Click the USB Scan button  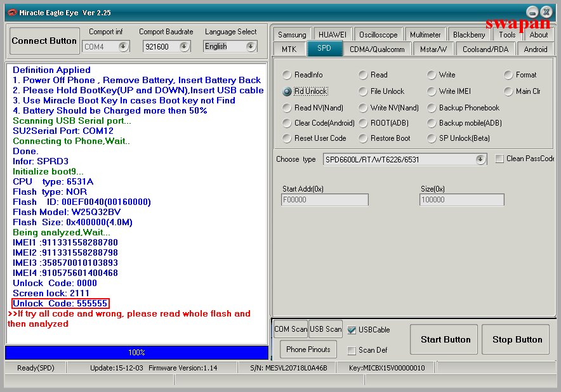pyautogui.click(x=326, y=329)
